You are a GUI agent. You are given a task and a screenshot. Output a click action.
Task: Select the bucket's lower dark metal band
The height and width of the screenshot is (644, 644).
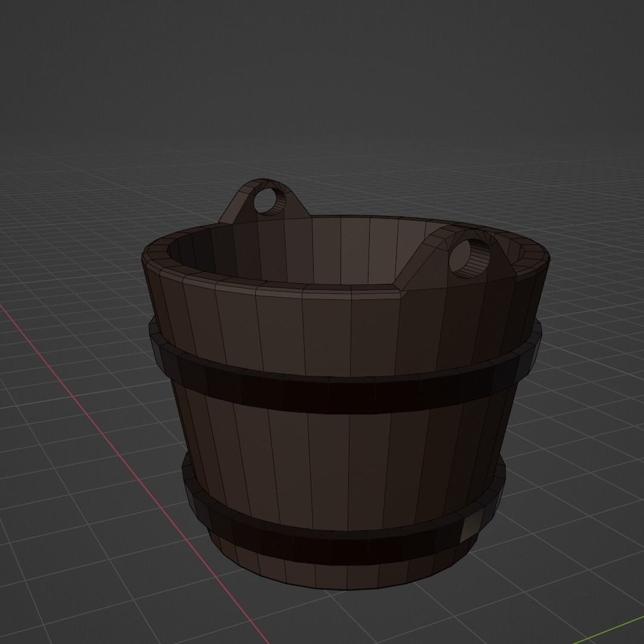[x=344, y=549]
